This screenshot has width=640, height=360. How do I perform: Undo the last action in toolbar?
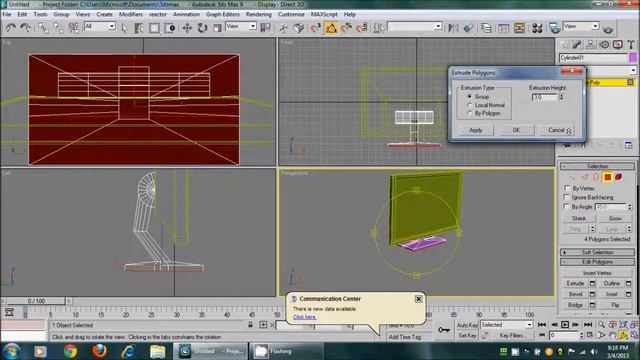[x=11, y=28]
